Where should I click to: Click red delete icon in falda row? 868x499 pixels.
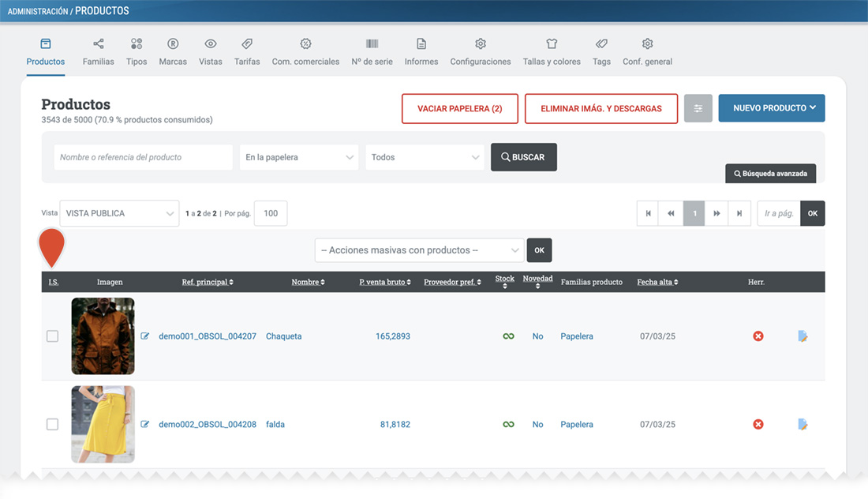[x=758, y=424]
